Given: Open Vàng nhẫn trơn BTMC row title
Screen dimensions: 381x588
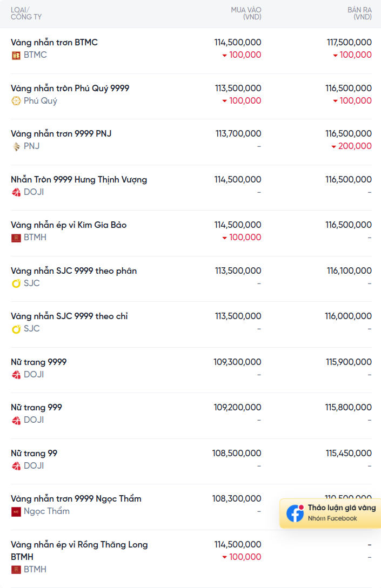Looking at the screenshot, I should pyautogui.click(x=54, y=42).
